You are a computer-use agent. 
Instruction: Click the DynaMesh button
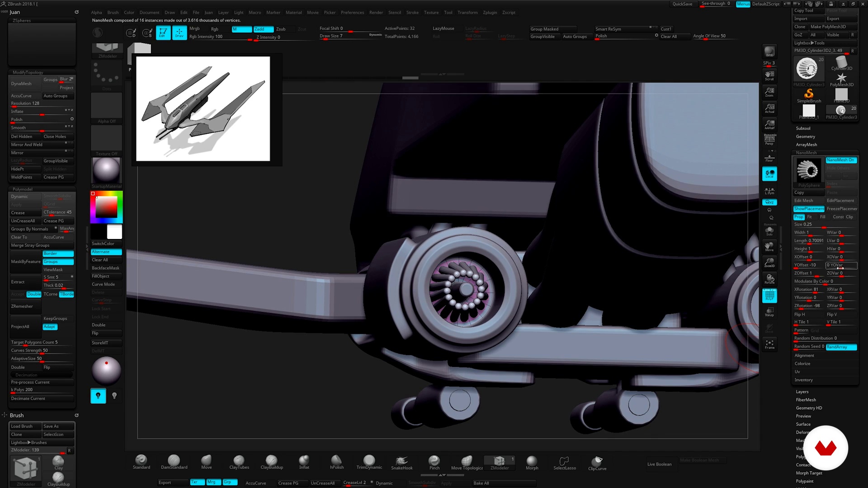[x=25, y=84]
